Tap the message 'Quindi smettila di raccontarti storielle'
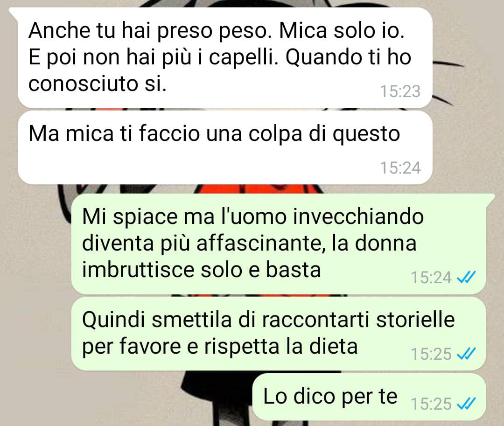Viewport: 504px width, 426px height. (x=278, y=334)
